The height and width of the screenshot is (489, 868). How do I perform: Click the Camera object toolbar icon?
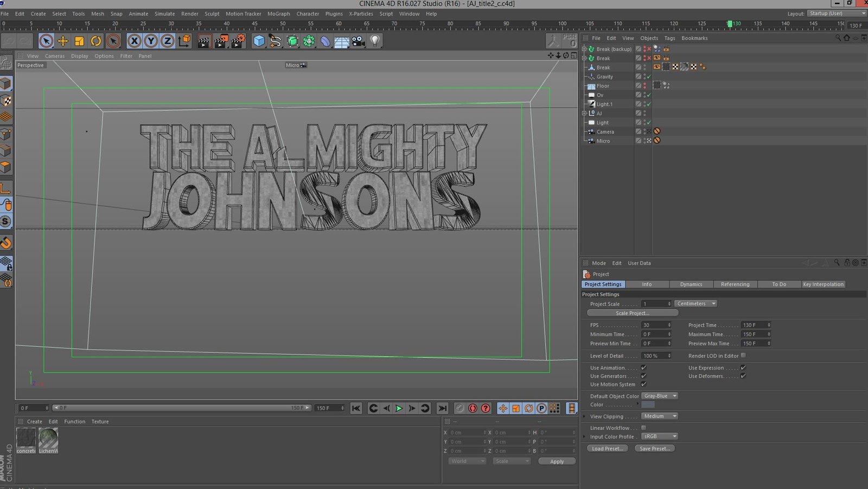point(358,41)
